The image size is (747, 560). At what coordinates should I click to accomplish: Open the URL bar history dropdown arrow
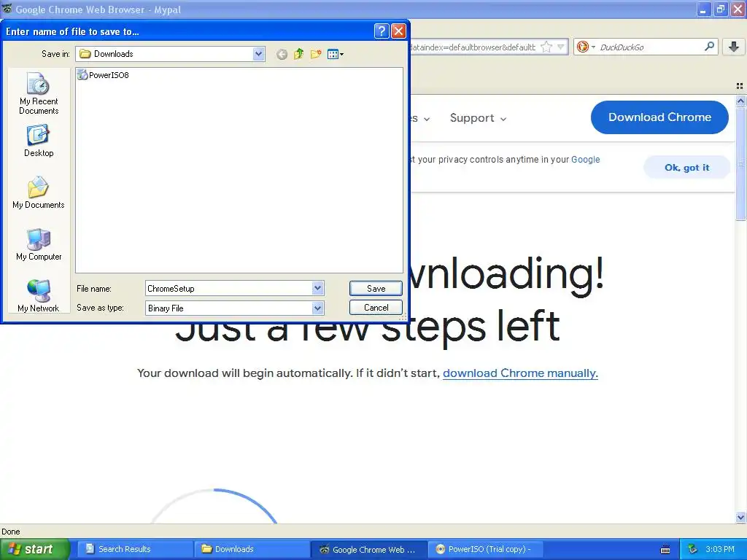coord(561,47)
